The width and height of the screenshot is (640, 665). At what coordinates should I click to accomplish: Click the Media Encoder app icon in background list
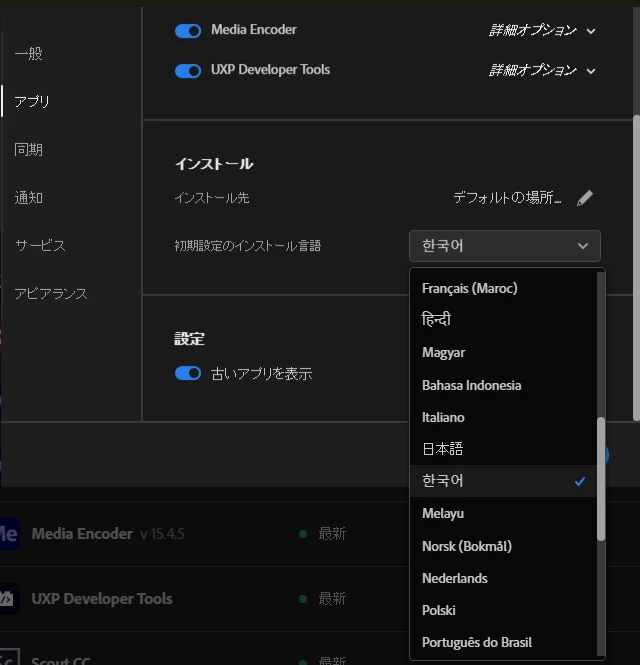pyautogui.click(x=9, y=534)
